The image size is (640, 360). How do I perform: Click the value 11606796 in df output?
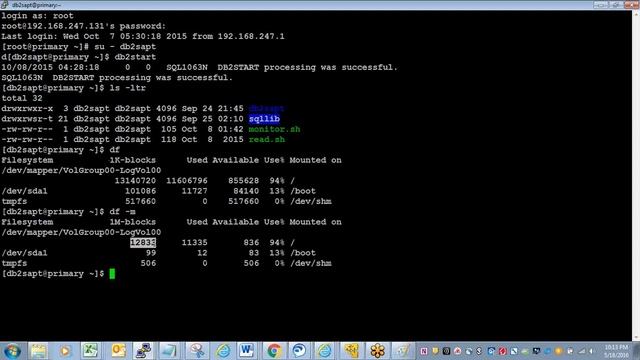[x=187, y=180]
